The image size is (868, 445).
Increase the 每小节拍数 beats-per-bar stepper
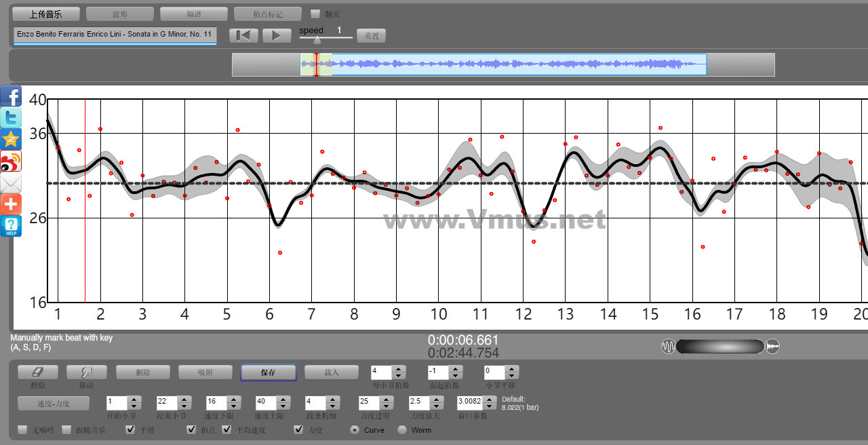point(399,369)
